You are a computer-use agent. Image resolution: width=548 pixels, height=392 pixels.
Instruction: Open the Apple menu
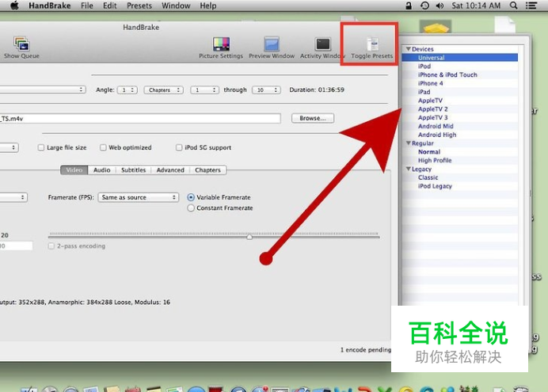(14, 6)
